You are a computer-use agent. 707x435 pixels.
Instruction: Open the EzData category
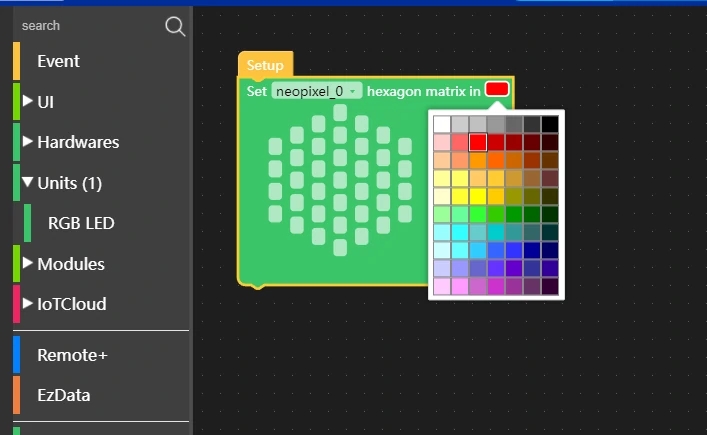(63, 395)
